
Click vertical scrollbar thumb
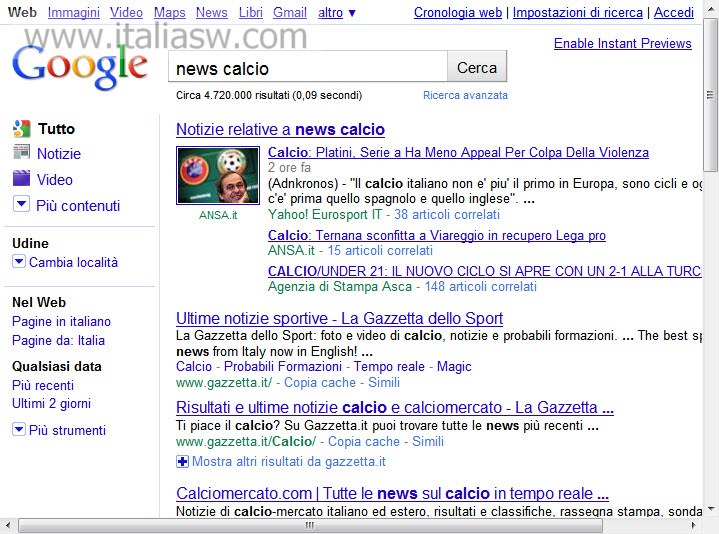click(710, 95)
